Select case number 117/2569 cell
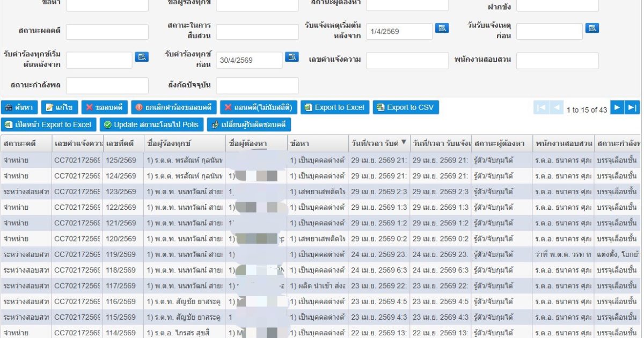 click(123, 285)
